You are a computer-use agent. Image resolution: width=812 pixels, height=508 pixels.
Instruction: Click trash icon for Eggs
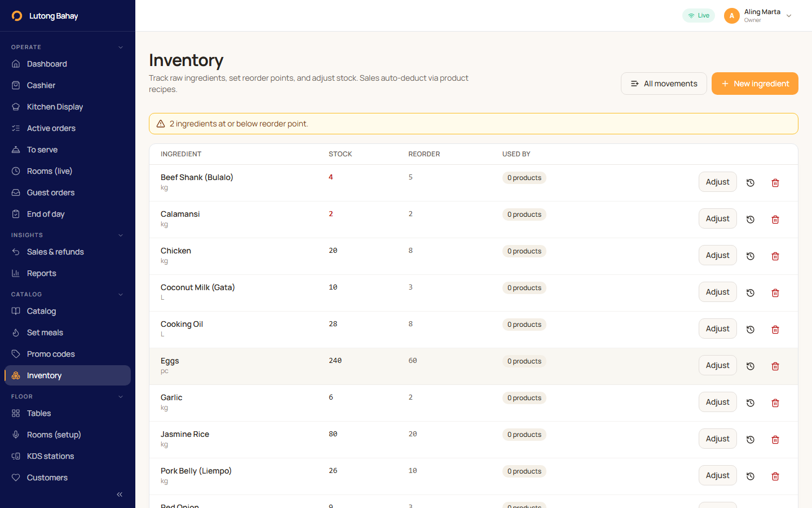click(x=775, y=366)
